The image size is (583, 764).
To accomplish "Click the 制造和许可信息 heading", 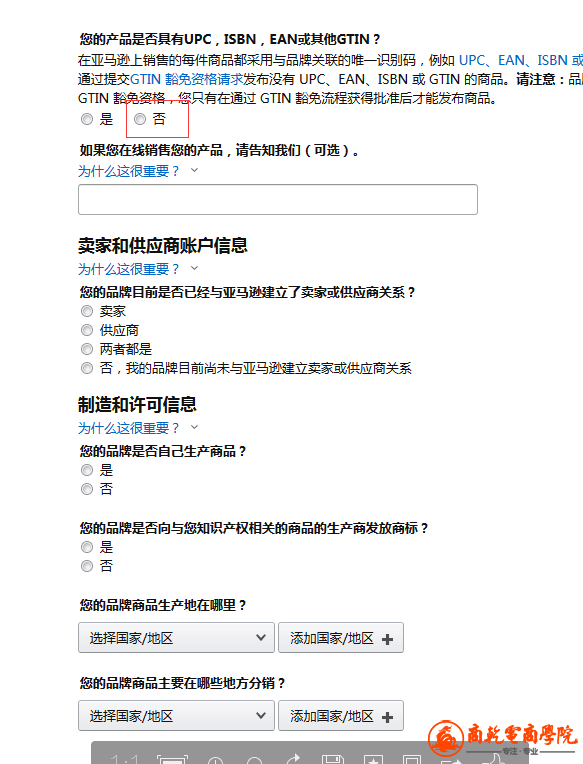I will (x=137, y=404).
